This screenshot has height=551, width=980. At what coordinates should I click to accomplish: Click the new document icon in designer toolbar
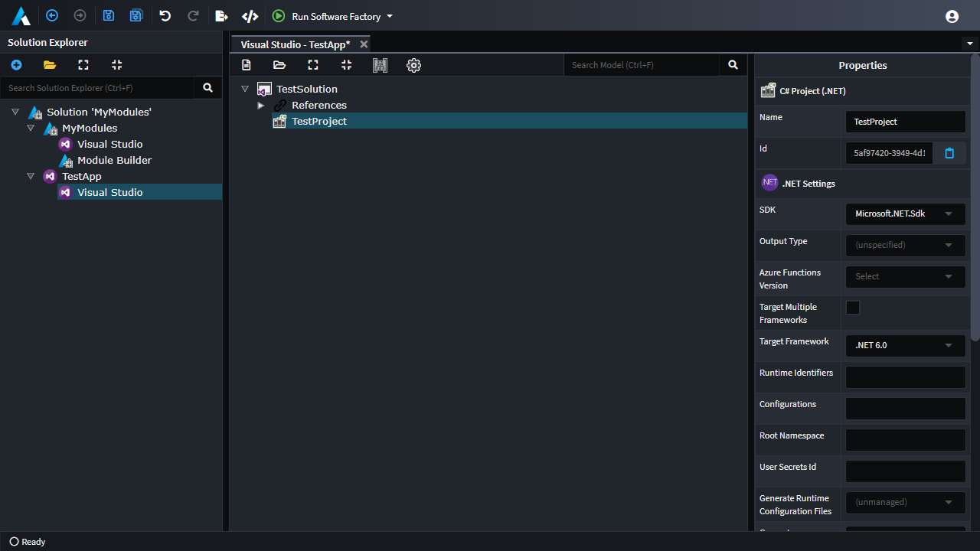pos(247,65)
